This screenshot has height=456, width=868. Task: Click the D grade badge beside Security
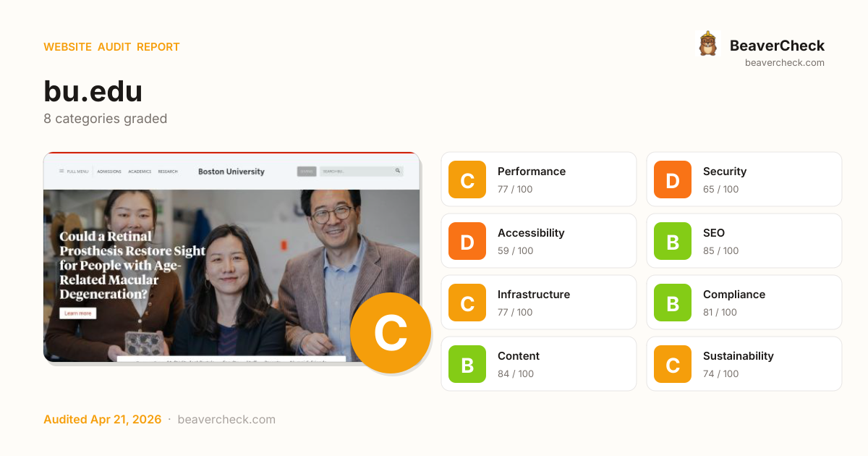tap(673, 180)
